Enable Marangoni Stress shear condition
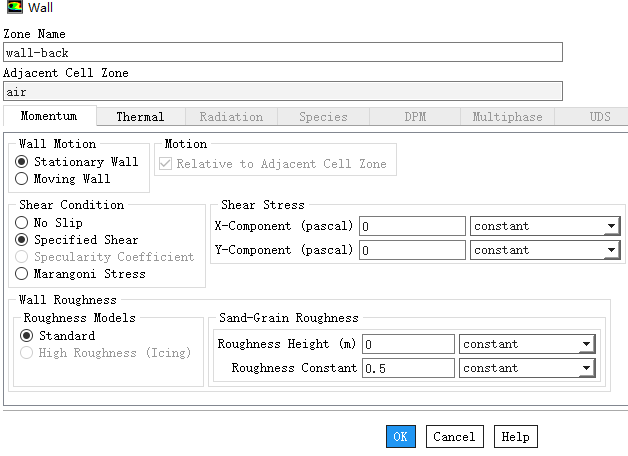628x456 pixels. click(22, 274)
